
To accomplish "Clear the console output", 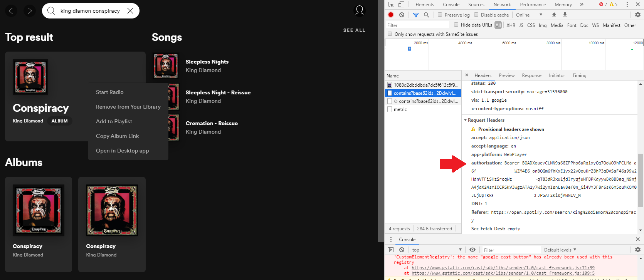I will (402, 250).
